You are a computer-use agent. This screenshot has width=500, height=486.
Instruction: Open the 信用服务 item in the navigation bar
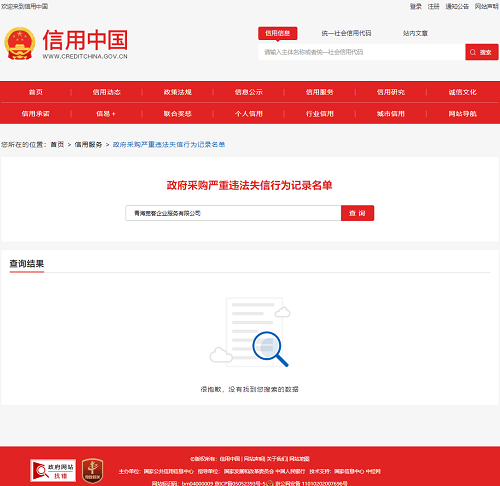click(x=320, y=92)
